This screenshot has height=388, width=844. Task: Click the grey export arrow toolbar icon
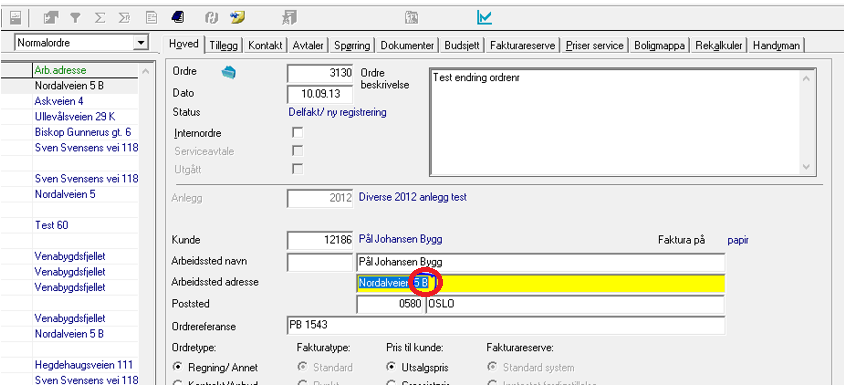click(x=52, y=18)
